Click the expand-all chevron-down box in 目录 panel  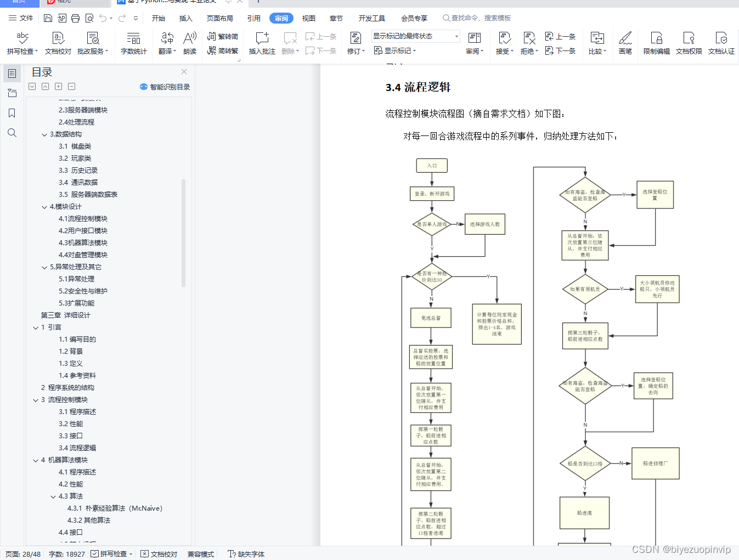32,87
